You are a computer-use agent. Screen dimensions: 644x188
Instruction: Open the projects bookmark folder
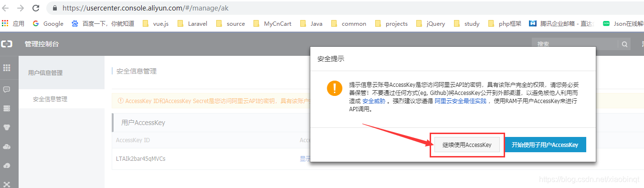[391, 23]
